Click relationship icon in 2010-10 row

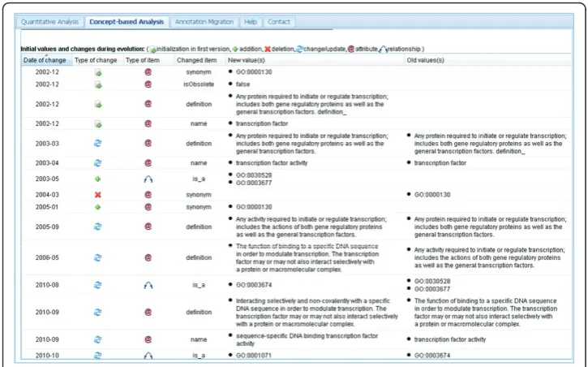pyautogui.click(x=148, y=356)
